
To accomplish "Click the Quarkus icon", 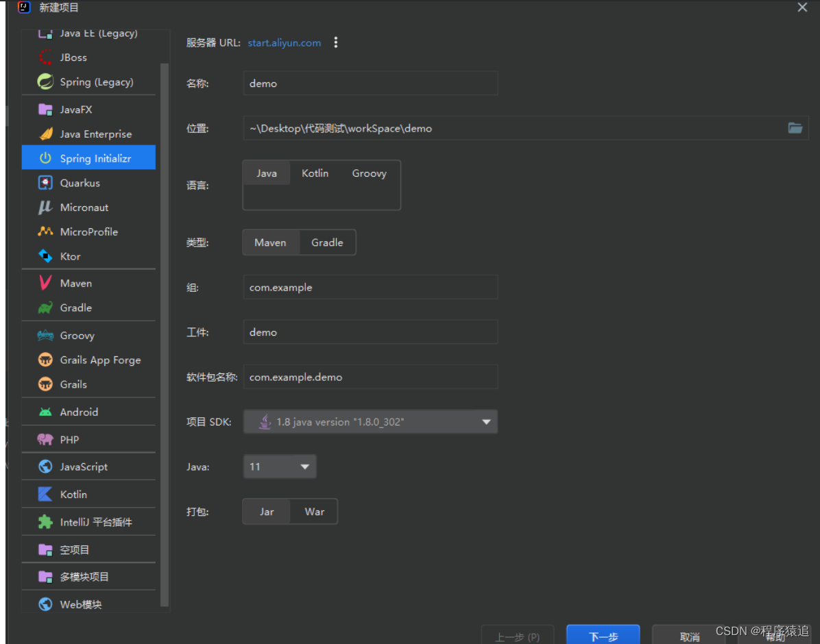I will point(45,183).
